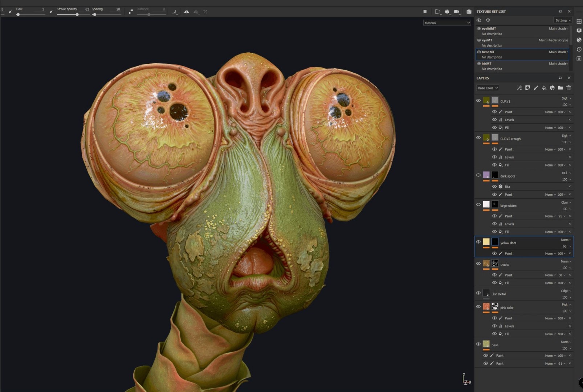Pause the viewport rendering
Image resolution: width=583 pixels, height=392 pixels.
(425, 11)
